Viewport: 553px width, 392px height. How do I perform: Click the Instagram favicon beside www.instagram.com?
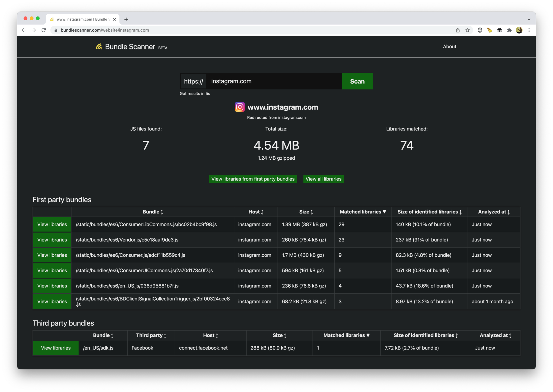pos(239,107)
